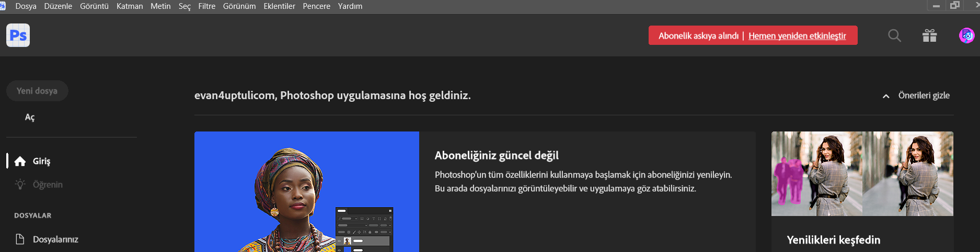Image resolution: width=980 pixels, height=252 pixels.
Task: Open the Seç menu
Action: click(x=185, y=6)
